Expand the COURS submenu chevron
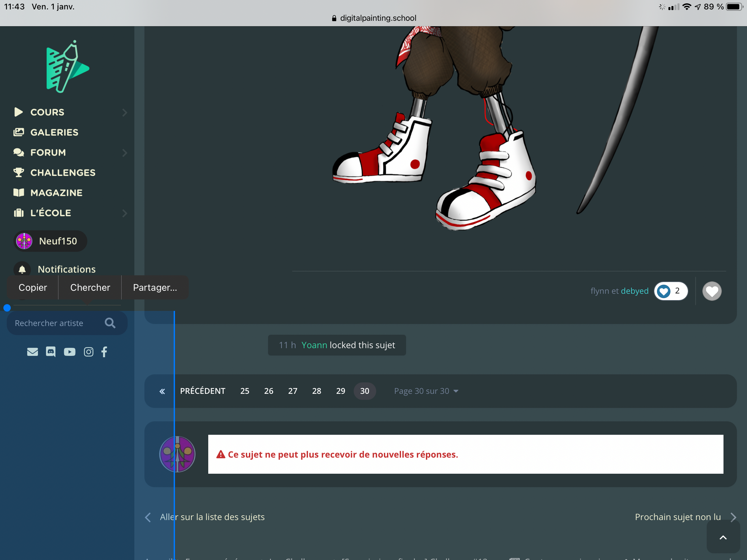This screenshot has width=747, height=560. [x=125, y=112]
